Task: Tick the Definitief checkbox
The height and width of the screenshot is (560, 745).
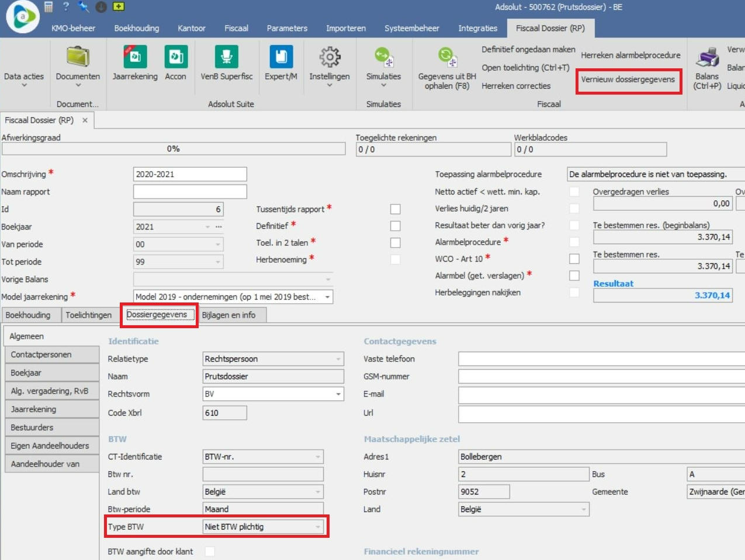Action: click(x=396, y=226)
